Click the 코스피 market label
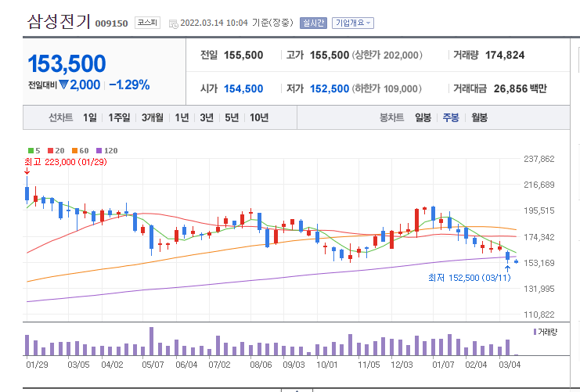The height and width of the screenshot is (392, 580). tap(147, 23)
